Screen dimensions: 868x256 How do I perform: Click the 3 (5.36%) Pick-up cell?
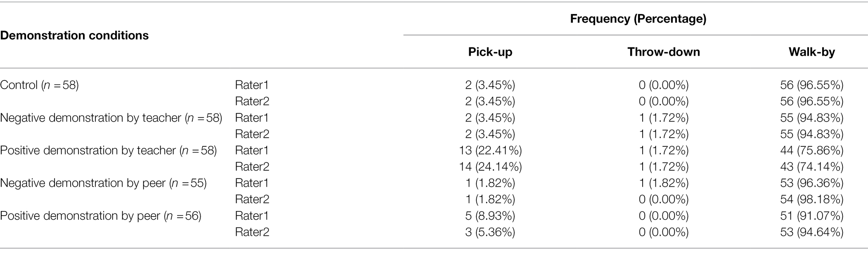490,232
